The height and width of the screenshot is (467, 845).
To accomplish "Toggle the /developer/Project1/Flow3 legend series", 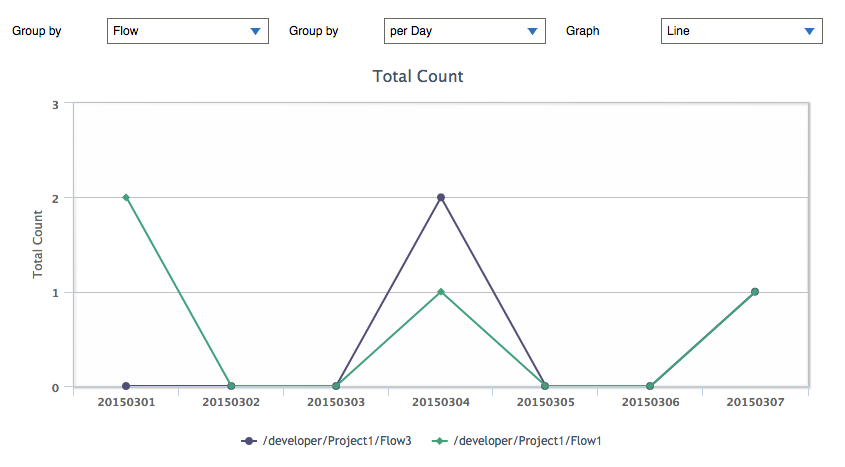I will pyautogui.click(x=326, y=440).
